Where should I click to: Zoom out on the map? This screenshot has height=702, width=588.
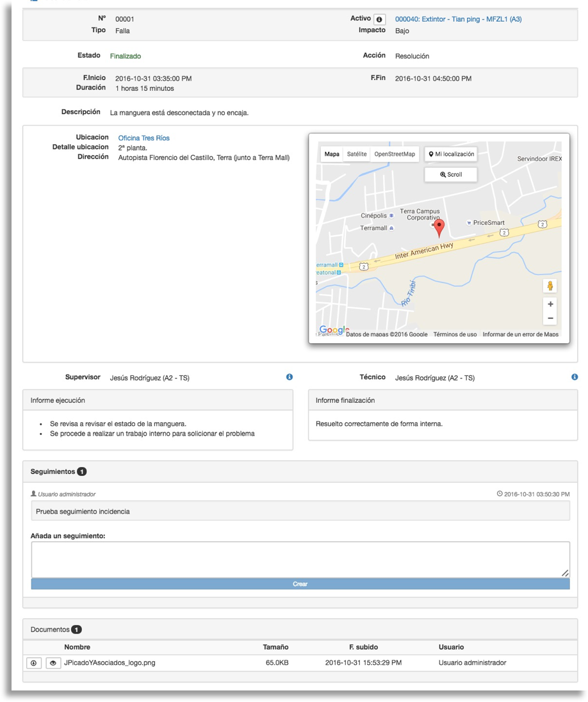(550, 318)
